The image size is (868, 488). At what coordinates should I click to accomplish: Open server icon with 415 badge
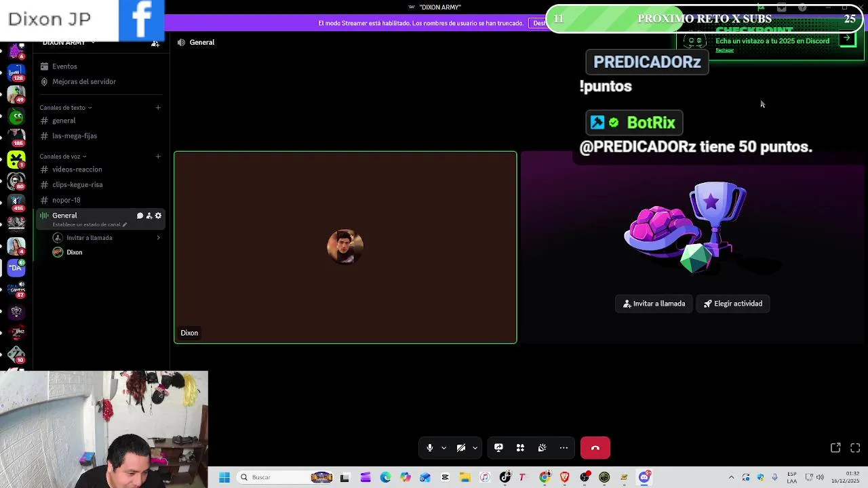[x=16, y=202]
